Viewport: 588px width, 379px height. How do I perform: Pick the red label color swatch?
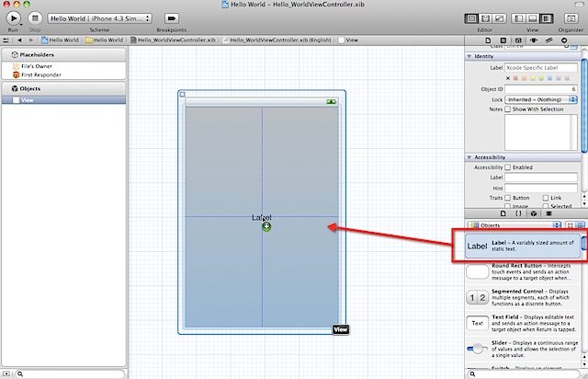[518, 77]
